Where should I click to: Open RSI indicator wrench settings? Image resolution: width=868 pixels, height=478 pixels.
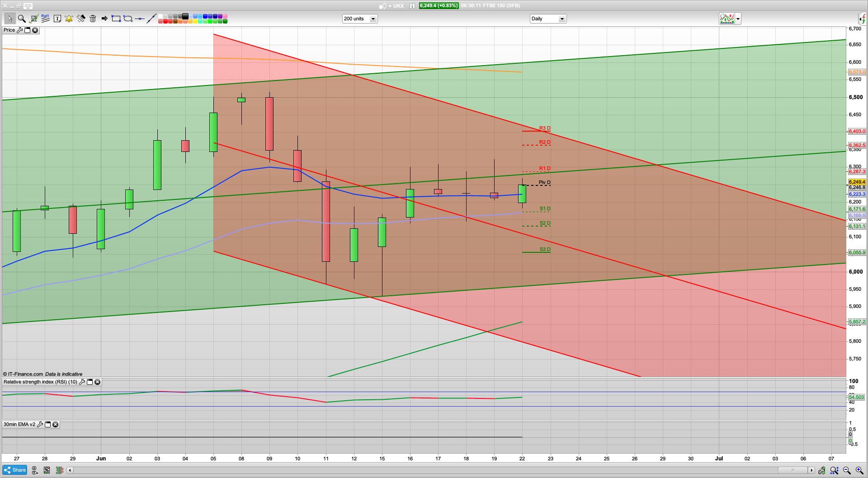[82, 382]
